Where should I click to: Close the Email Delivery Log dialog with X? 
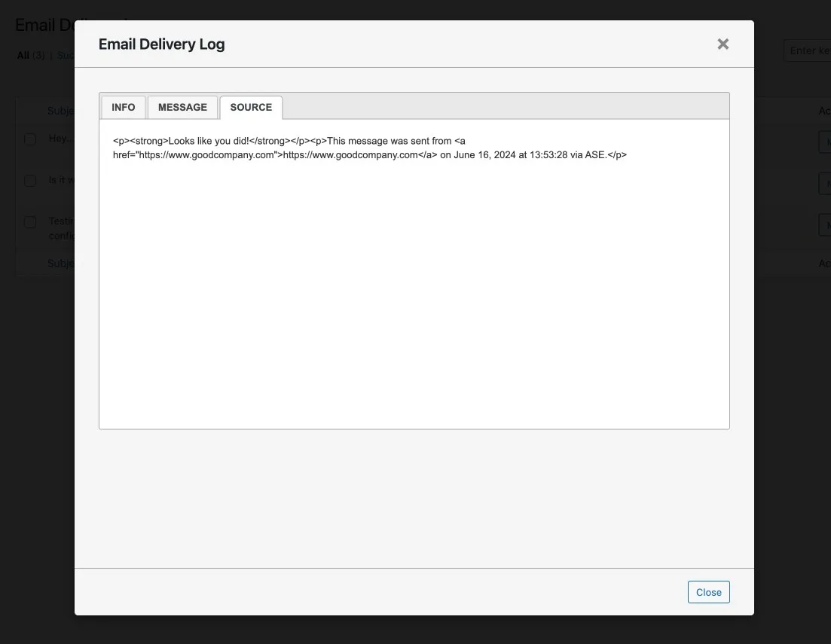point(723,44)
